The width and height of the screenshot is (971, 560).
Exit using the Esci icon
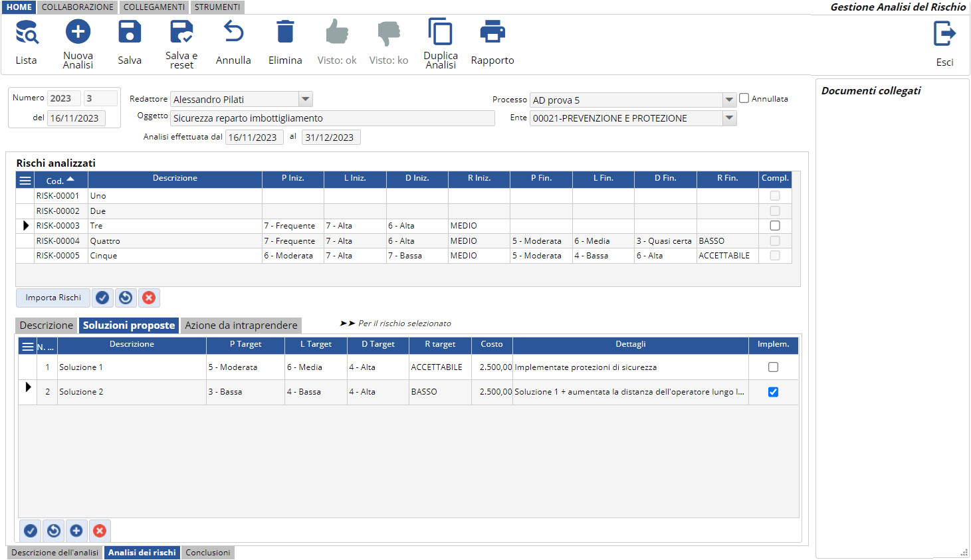[x=944, y=34]
